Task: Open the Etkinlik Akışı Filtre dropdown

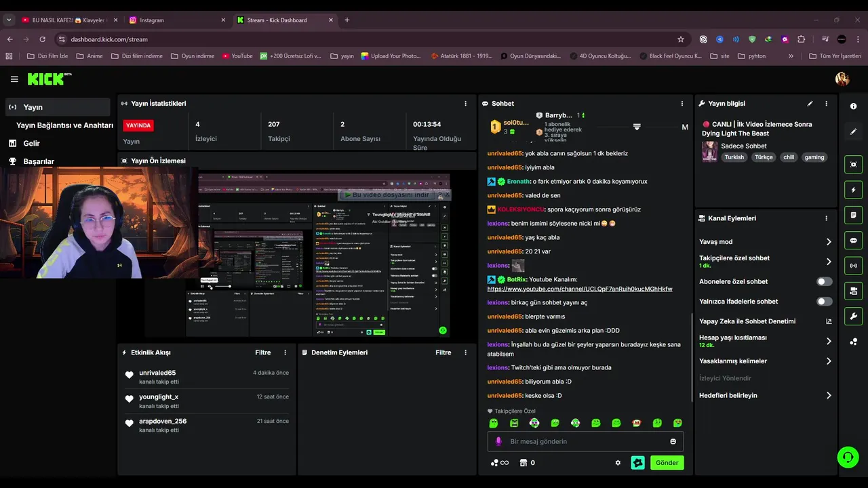Action: (263, 352)
